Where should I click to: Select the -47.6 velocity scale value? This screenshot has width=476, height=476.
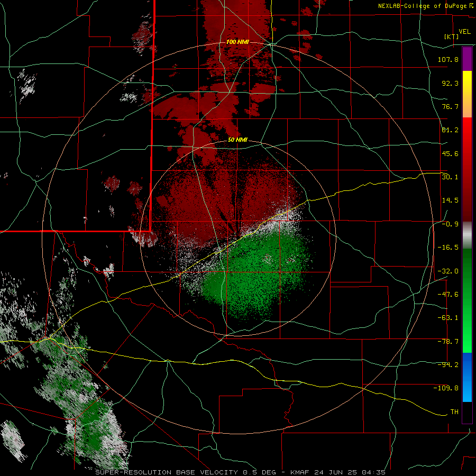[x=448, y=295]
